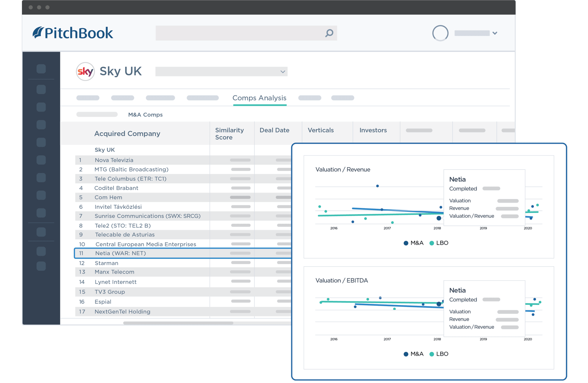Click Netia title in Valuation / Revenue tooltip
Screen dimensions: 588x383
coord(457,179)
